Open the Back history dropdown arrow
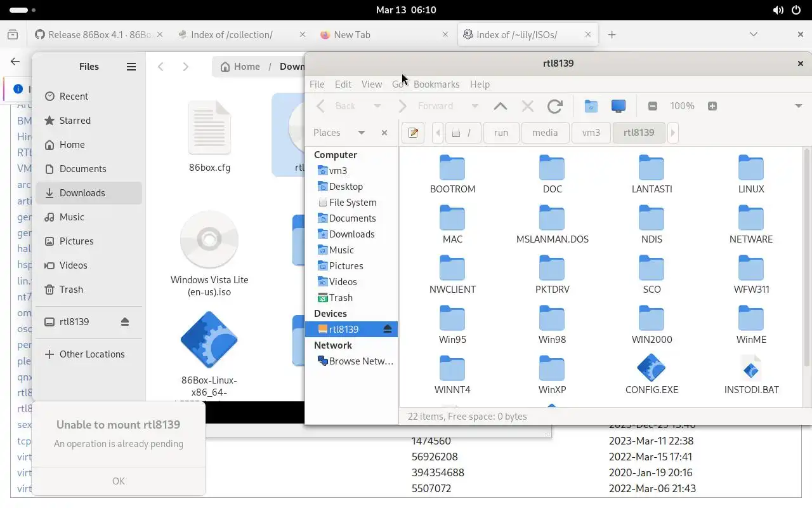Image resolution: width=812 pixels, height=508 pixels. tap(377, 106)
